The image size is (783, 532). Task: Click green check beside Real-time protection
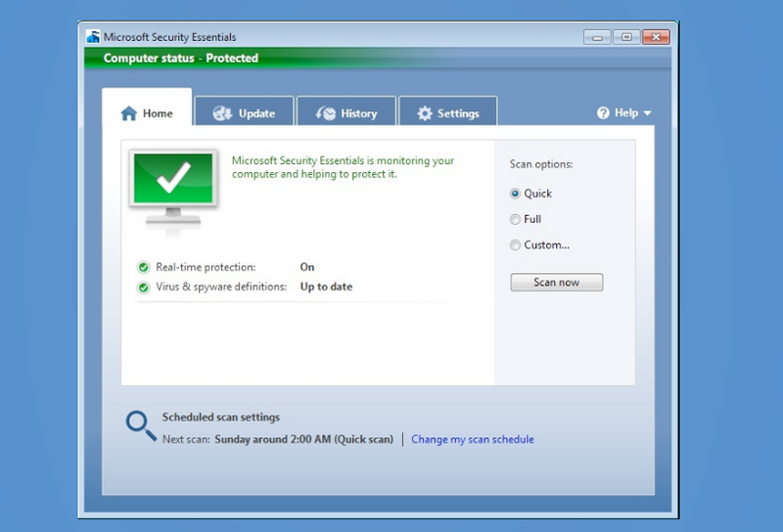[x=143, y=268]
